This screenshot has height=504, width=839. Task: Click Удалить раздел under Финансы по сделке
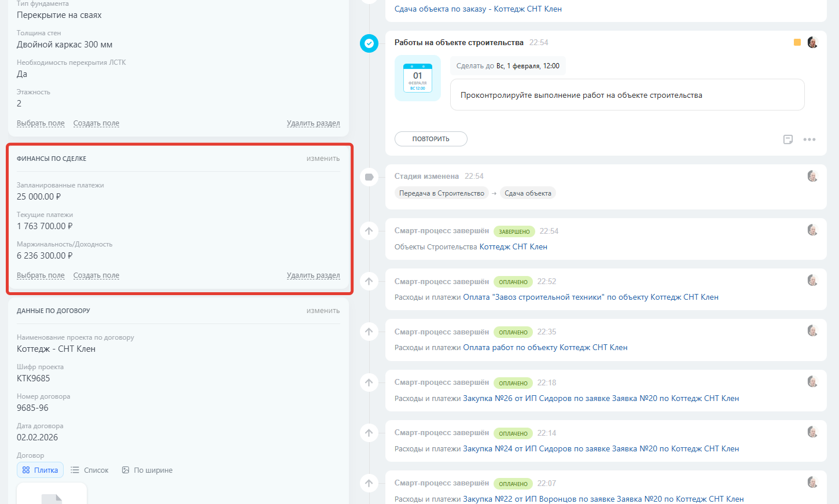[x=313, y=275]
